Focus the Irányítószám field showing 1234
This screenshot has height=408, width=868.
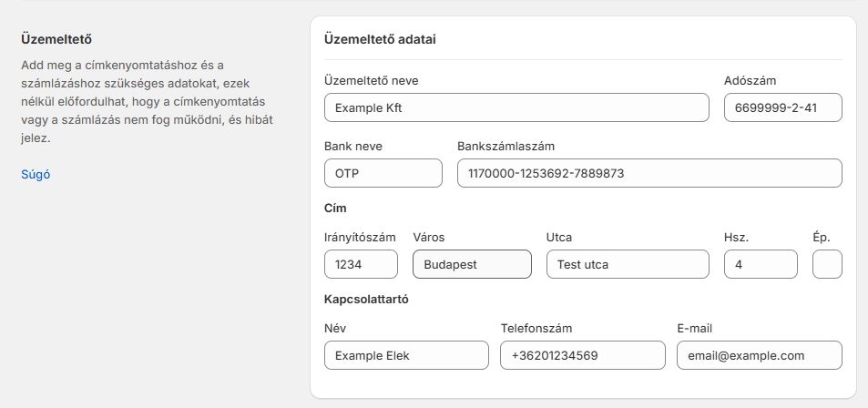[361, 265]
